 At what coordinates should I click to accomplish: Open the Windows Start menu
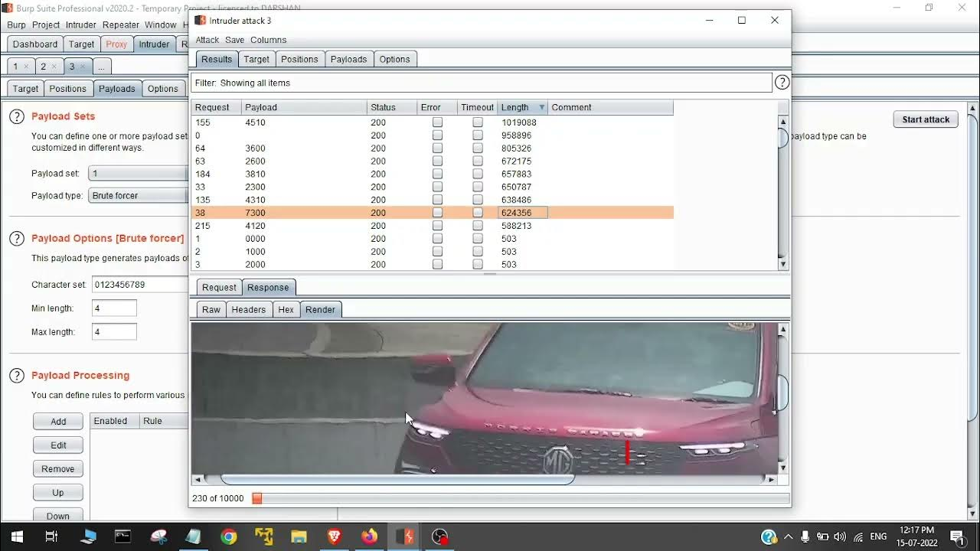tap(17, 536)
